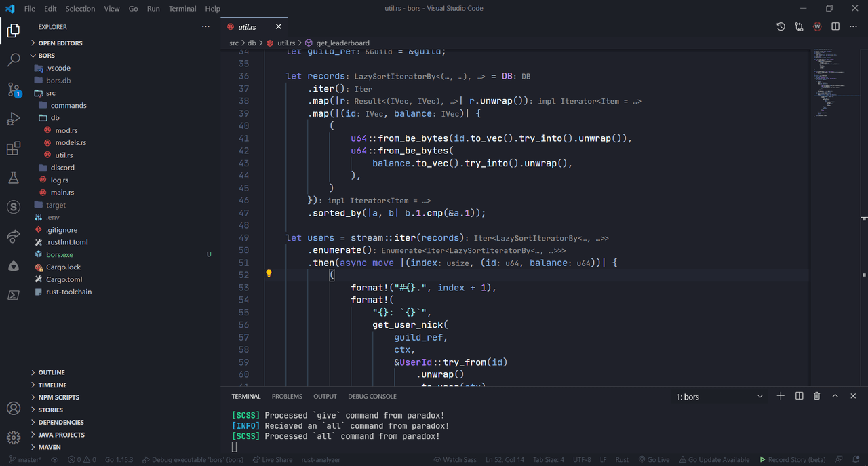
Task: Open the Run and Debug view
Action: (x=14, y=119)
